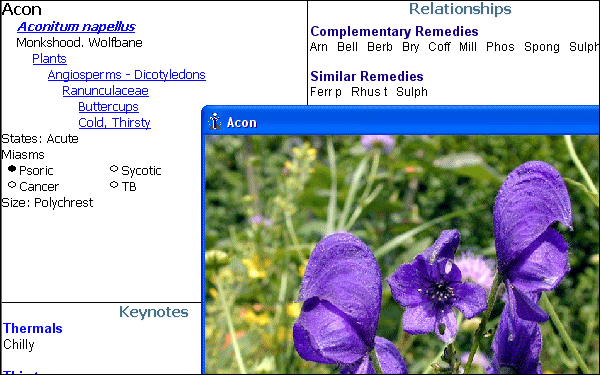This screenshot has width=600, height=375.
Task: Select complementary remedy Arn
Action: point(319,47)
